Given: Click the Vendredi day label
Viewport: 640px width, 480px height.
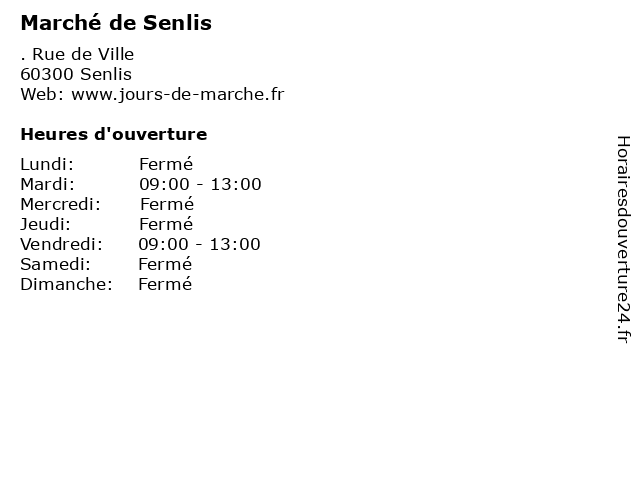Looking at the screenshot, I should coord(62,244).
